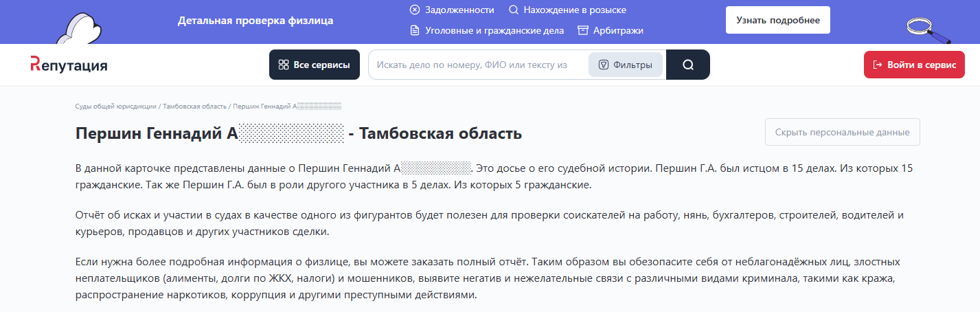Screen dimensions: 980x312
Task: Click the grid icon in Все сервисы
Action: coord(283,65)
